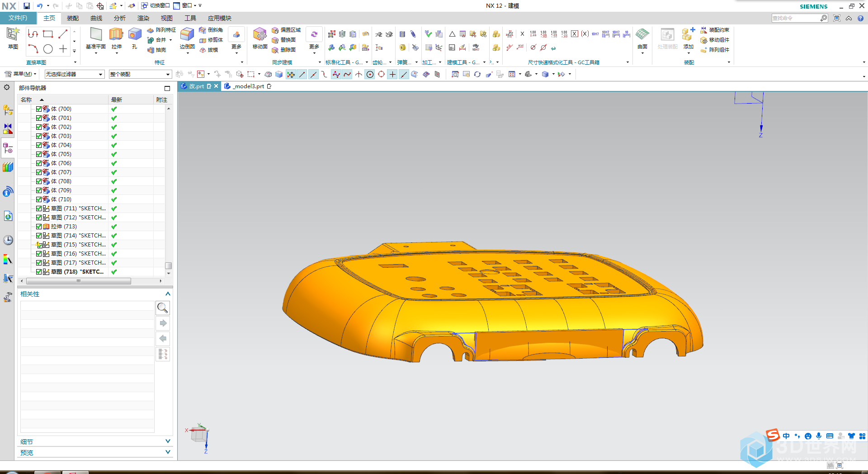This screenshot has width=868, height=474.
Task: Apply Chamfer (倒斜角)
Action: 211,30
